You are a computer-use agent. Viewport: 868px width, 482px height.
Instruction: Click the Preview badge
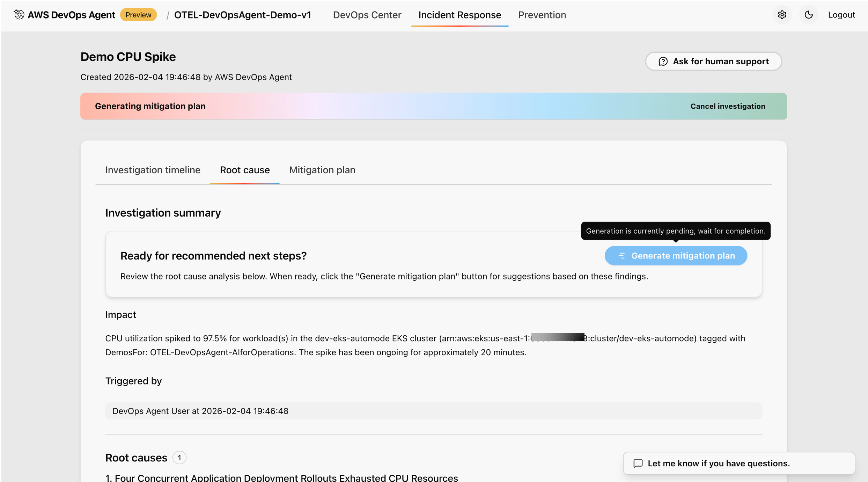[138, 15]
